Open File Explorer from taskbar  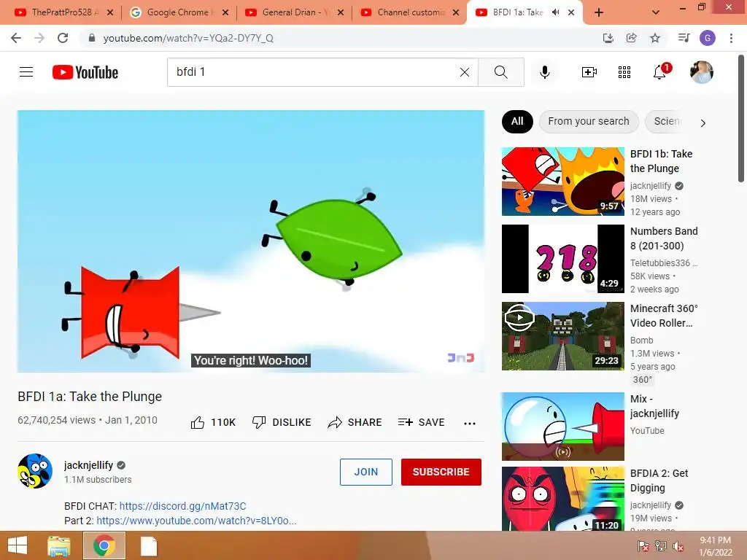click(58, 545)
